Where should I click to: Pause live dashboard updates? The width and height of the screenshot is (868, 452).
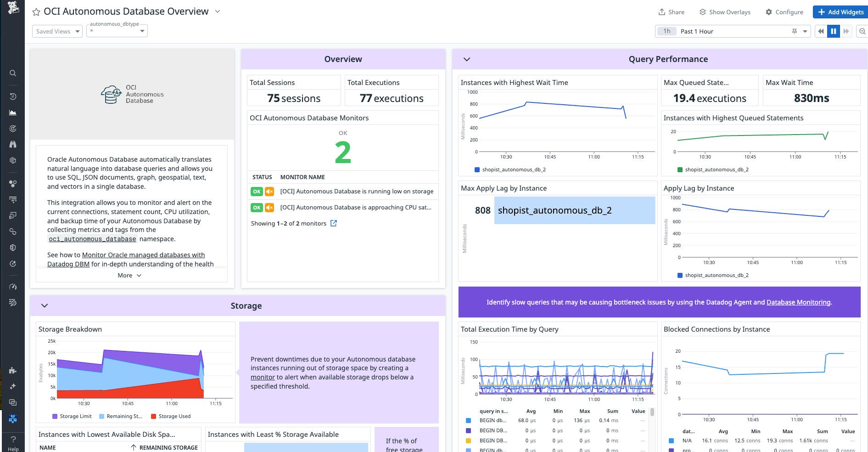pyautogui.click(x=833, y=31)
